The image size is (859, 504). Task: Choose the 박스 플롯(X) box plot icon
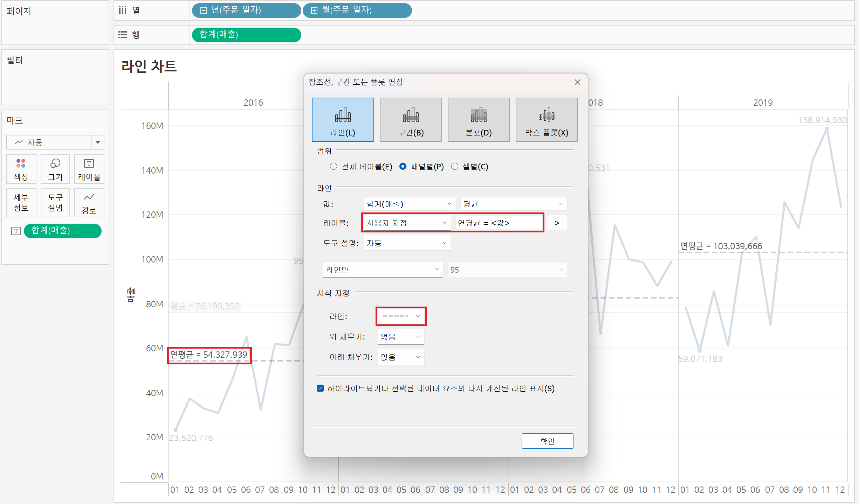click(x=547, y=120)
